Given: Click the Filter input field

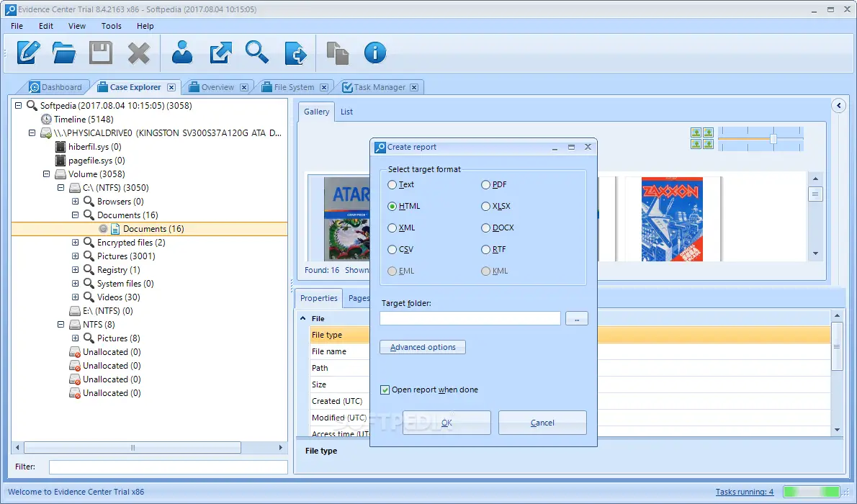Looking at the screenshot, I should pos(168,467).
